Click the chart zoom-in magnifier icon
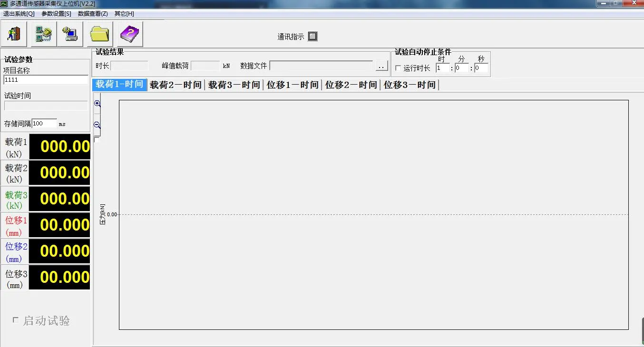The height and width of the screenshot is (347, 644). tap(98, 103)
